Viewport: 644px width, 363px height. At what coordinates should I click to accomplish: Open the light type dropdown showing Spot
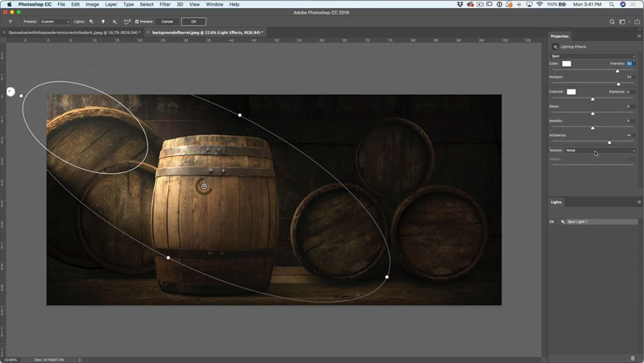click(592, 56)
